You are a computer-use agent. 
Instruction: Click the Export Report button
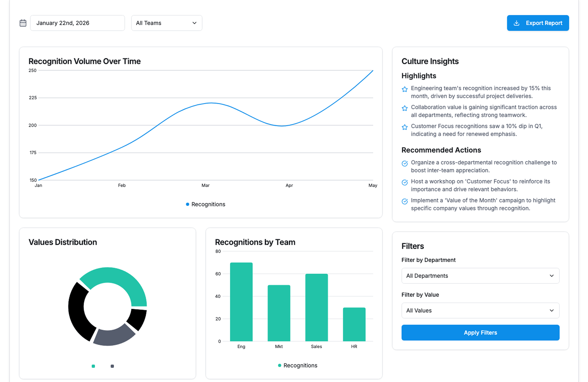(538, 23)
